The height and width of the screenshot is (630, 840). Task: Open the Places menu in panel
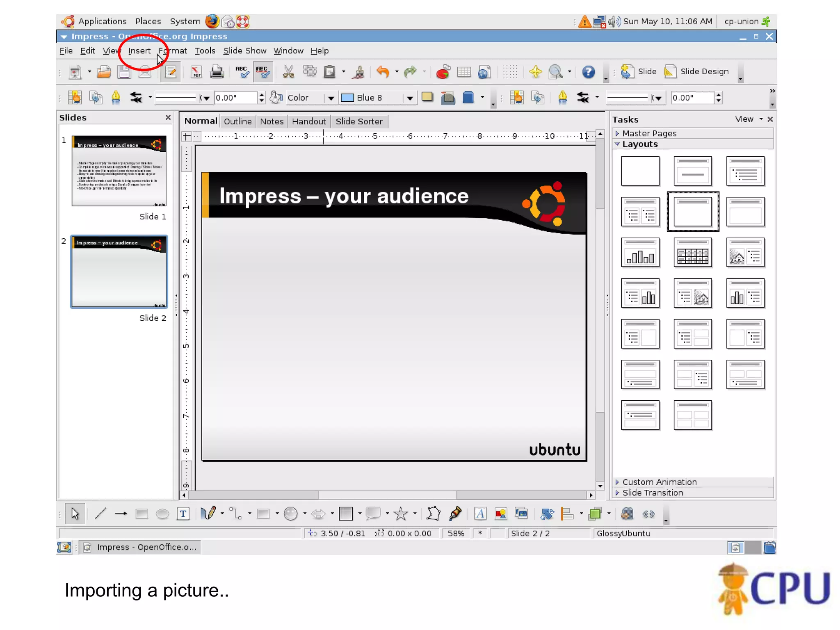148,21
